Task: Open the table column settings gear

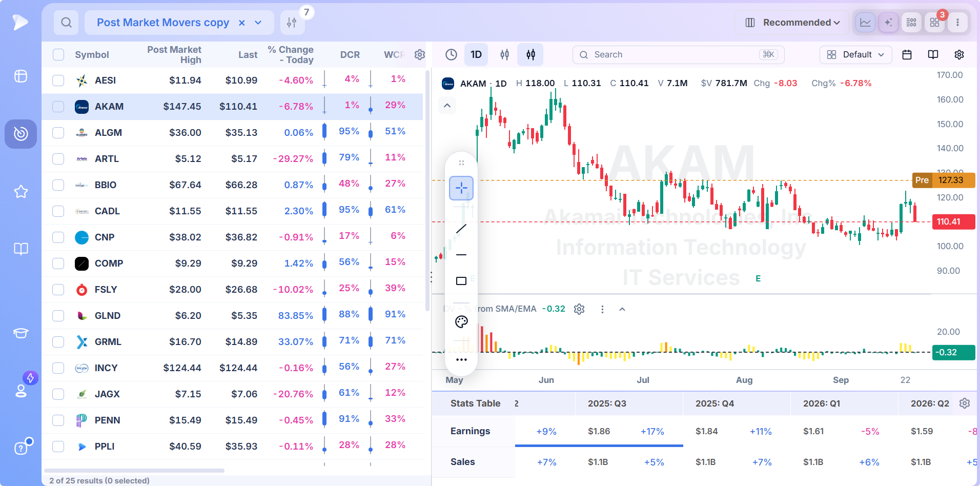Action: coord(419,54)
